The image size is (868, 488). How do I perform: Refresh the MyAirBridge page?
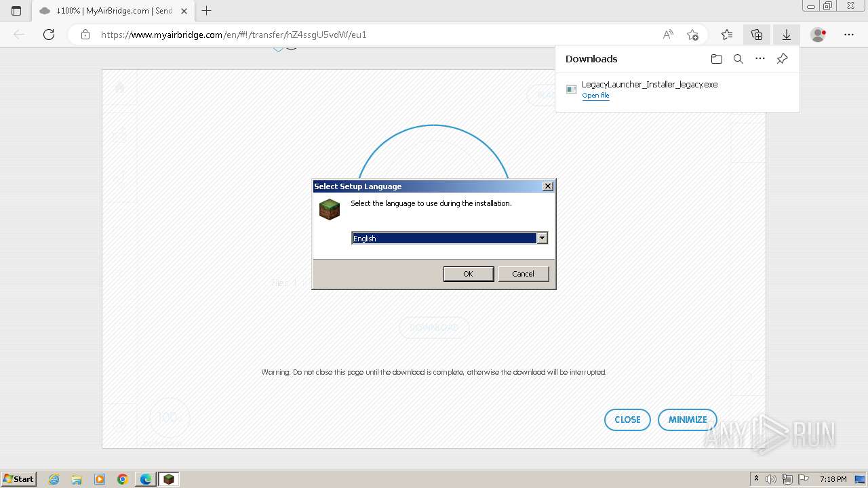click(49, 35)
